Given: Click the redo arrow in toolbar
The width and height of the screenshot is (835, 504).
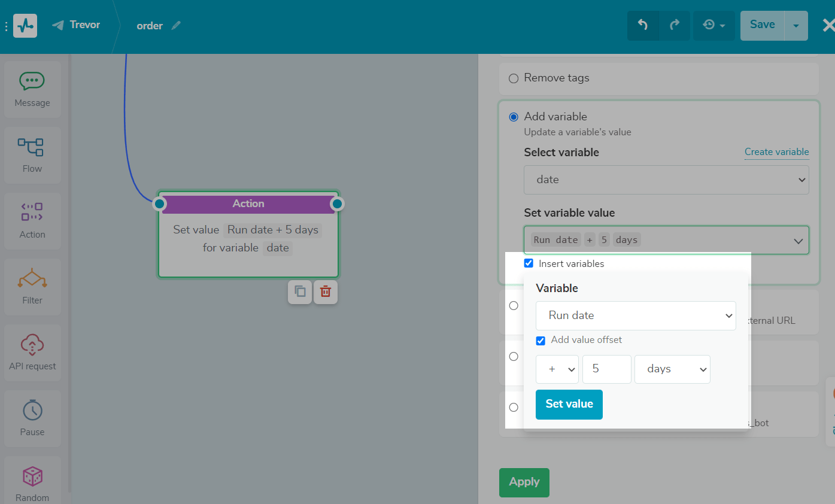Looking at the screenshot, I should click(675, 25).
